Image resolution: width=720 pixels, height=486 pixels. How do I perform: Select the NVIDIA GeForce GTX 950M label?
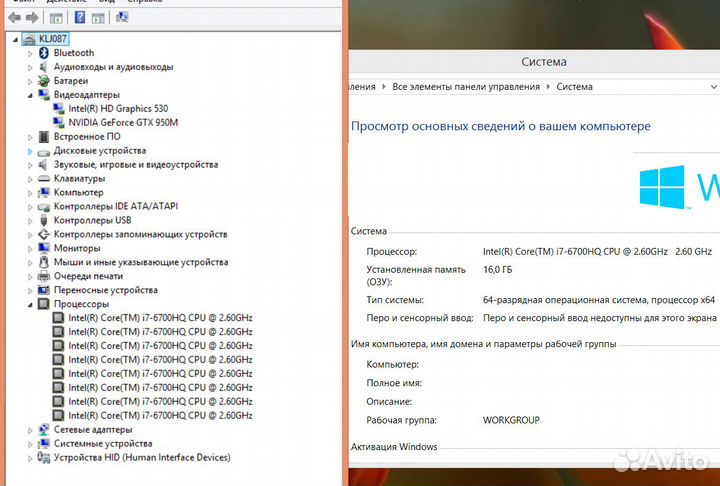pyautogui.click(x=123, y=123)
